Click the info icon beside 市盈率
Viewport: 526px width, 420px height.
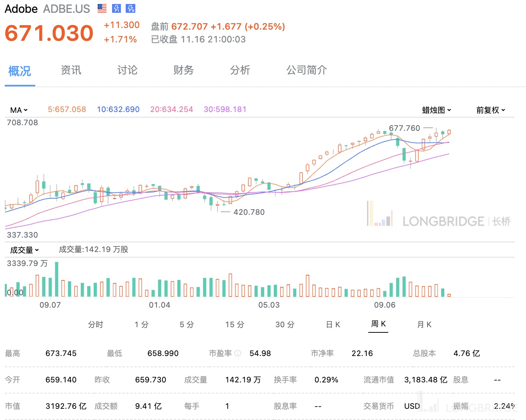click(238, 353)
